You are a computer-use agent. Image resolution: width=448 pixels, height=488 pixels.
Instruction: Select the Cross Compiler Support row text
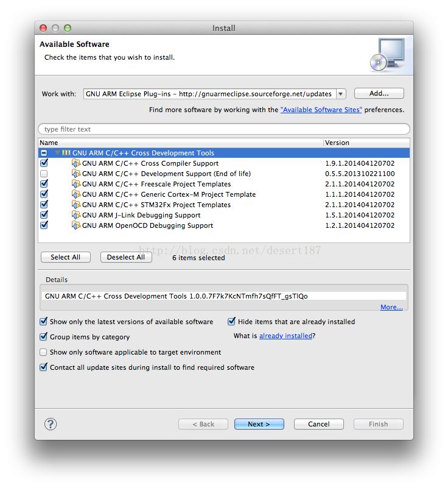point(150,163)
